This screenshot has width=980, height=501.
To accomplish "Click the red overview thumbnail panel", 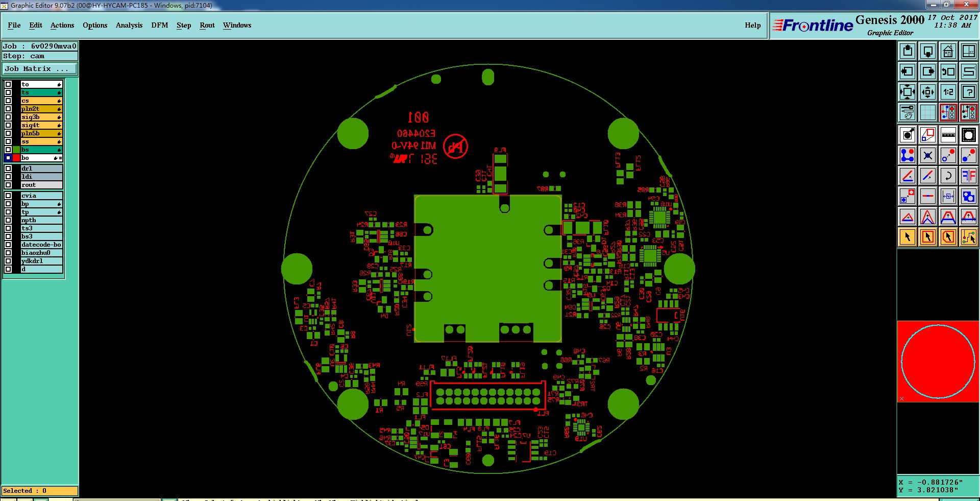I will point(938,362).
